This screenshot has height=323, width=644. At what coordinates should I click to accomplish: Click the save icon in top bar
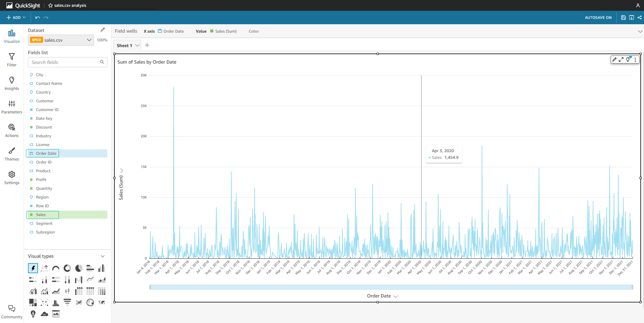[x=623, y=17]
